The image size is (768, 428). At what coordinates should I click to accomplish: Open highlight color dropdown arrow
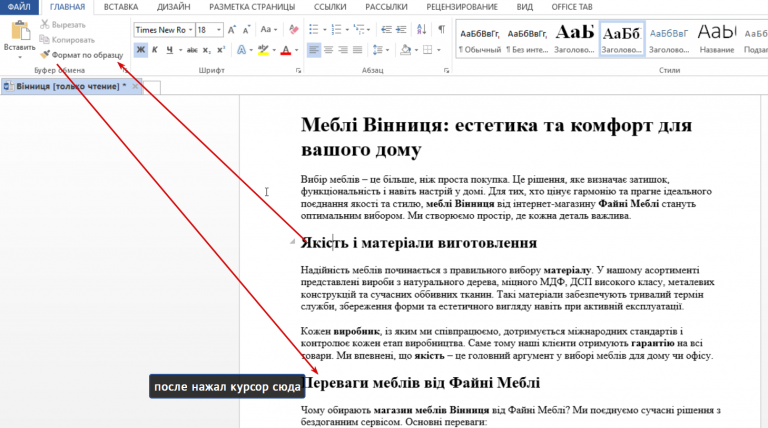274,50
